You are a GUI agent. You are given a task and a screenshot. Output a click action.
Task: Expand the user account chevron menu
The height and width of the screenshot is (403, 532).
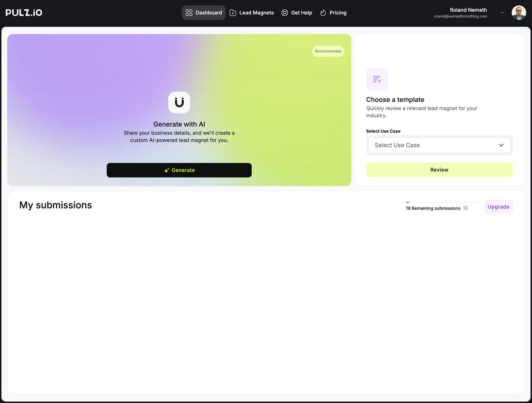click(502, 13)
